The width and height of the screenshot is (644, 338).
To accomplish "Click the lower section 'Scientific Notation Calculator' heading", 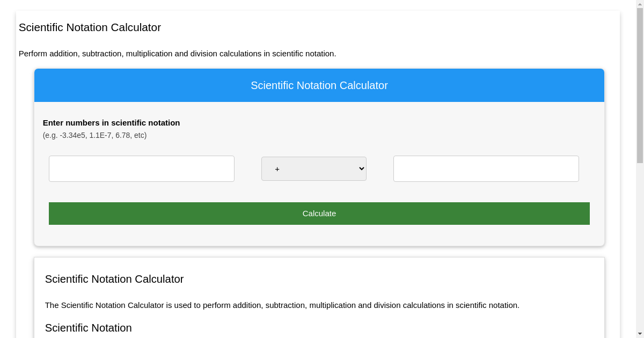I will [114, 279].
